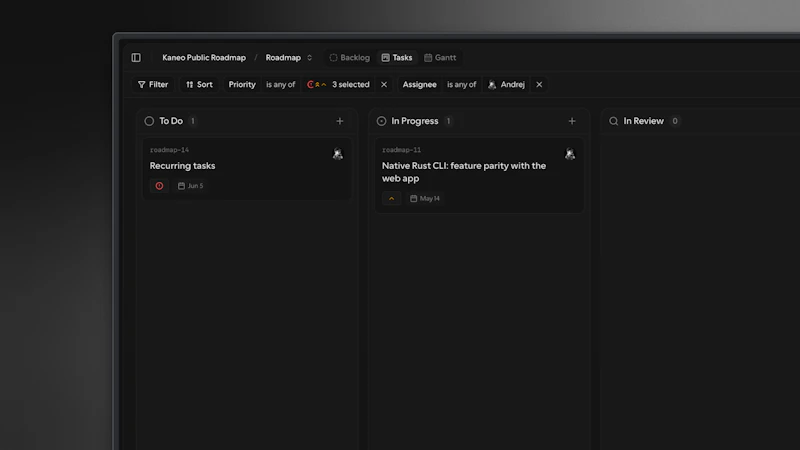Click the Assignee filter field label
Screen dimensions: 800x450
419,85
